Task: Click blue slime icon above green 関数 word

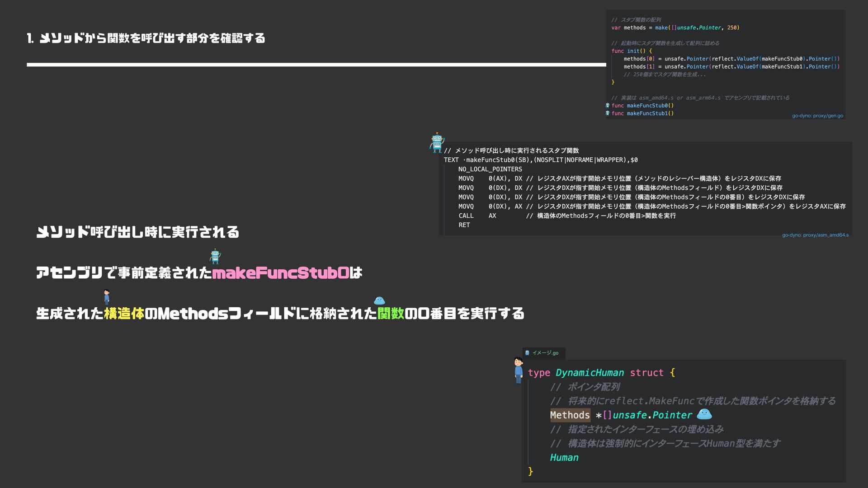Action: pyautogui.click(x=379, y=300)
